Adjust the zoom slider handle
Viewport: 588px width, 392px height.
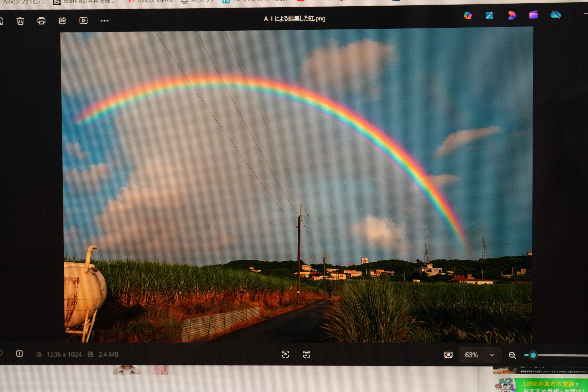pyautogui.click(x=533, y=355)
